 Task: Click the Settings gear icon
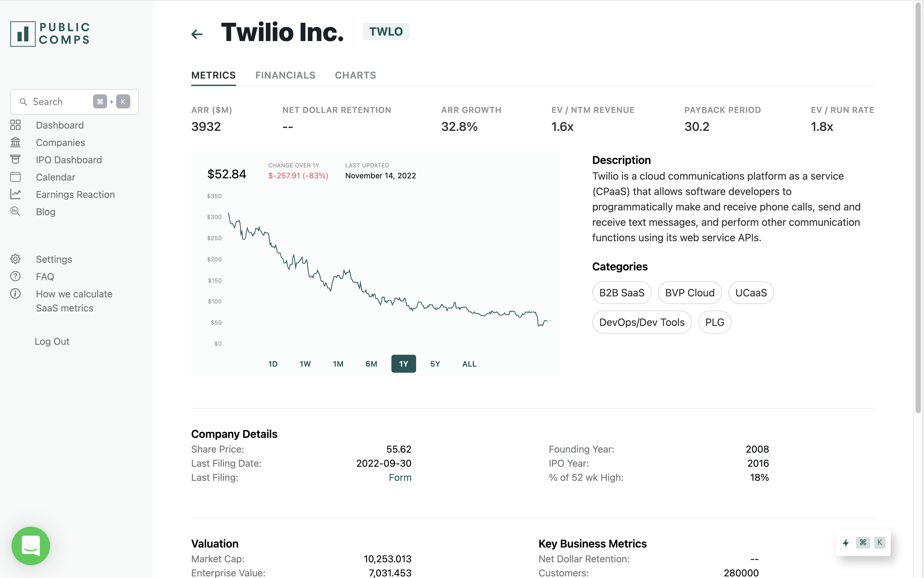pyautogui.click(x=15, y=259)
